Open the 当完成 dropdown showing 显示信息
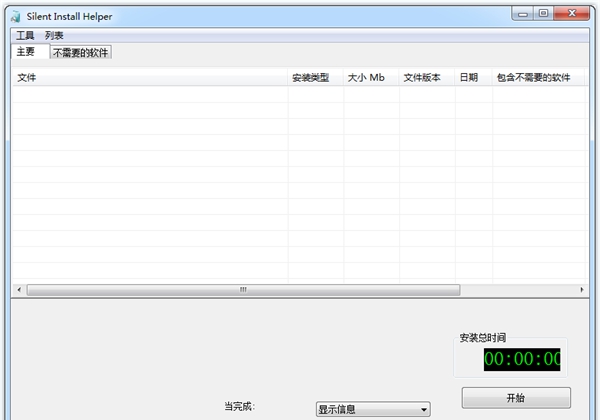The image size is (600, 420). coord(373,409)
